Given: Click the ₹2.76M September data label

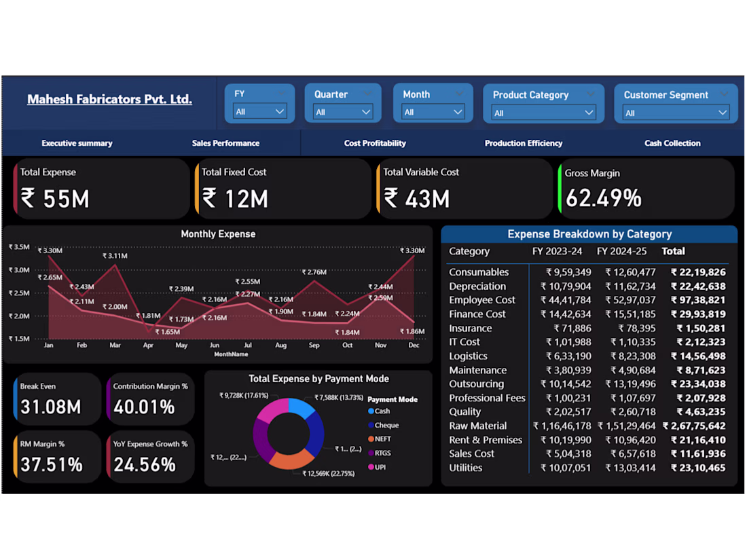Looking at the screenshot, I should point(314,272).
